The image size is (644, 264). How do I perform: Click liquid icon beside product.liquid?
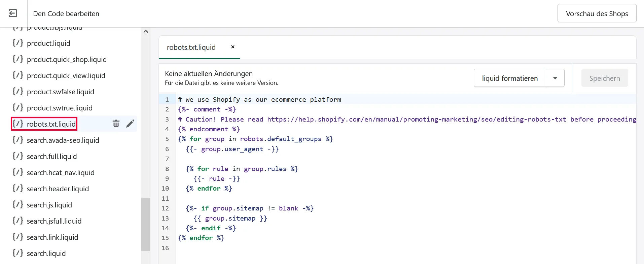18,43
